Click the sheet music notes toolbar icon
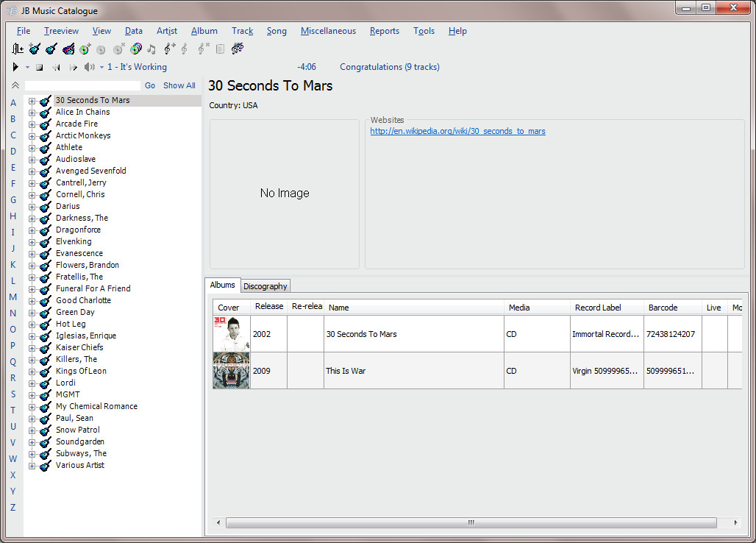 [238, 49]
